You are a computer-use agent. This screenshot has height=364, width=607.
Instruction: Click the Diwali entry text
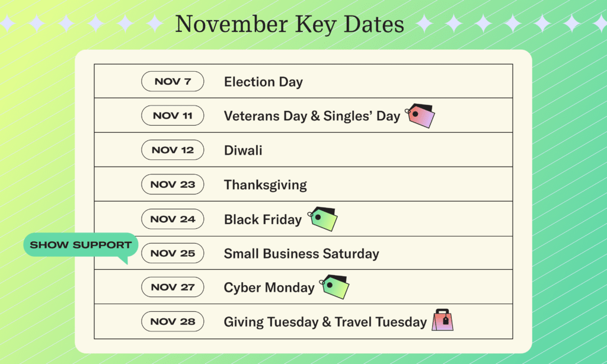(243, 150)
